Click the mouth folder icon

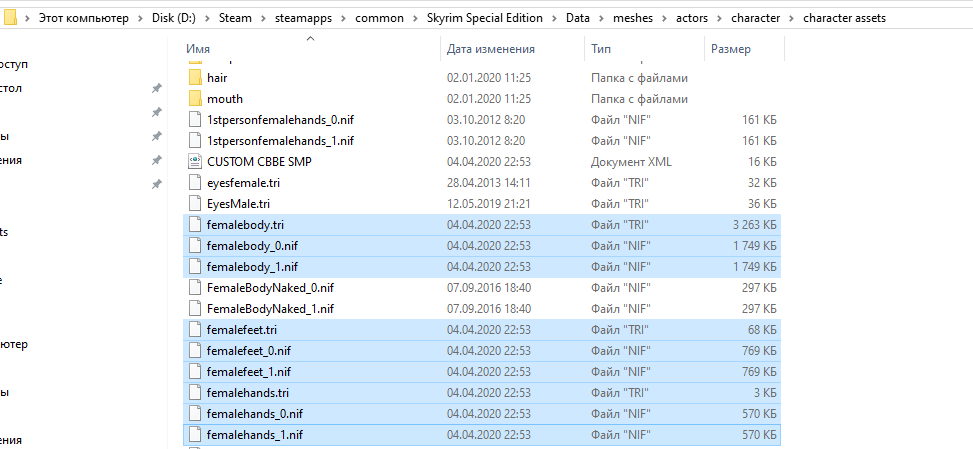(194, 99)
